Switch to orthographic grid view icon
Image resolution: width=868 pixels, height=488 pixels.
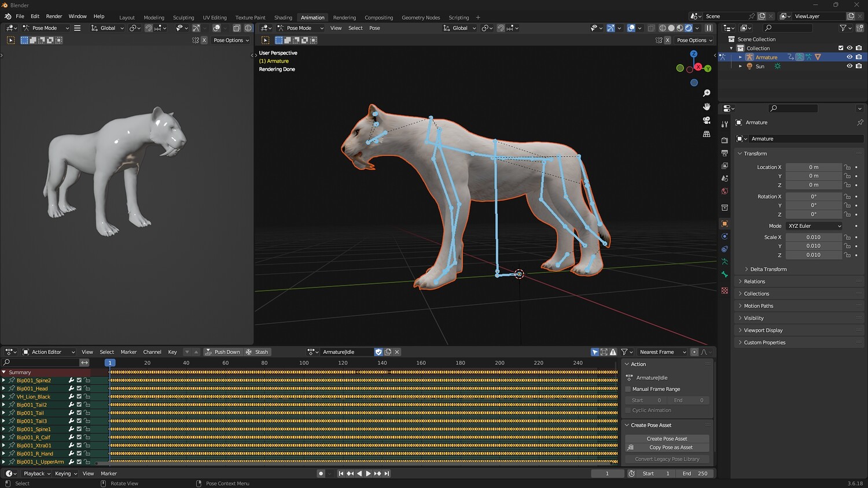point(707,134)
